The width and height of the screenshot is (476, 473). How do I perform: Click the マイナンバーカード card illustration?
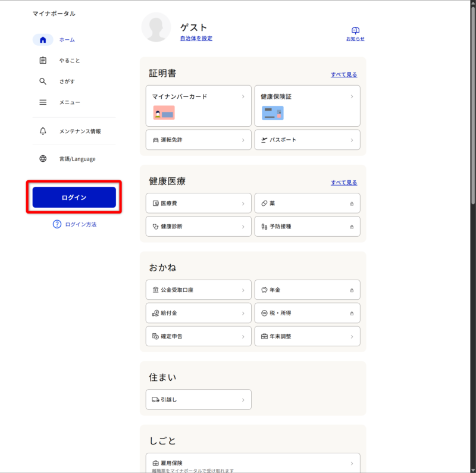point(164,113)
